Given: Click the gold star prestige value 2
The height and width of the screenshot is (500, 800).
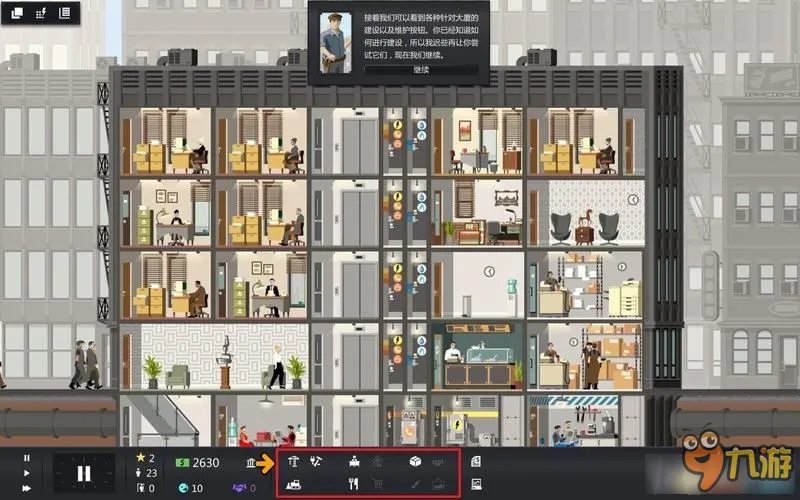Looking at the screenshot, I should click(145, 458).
